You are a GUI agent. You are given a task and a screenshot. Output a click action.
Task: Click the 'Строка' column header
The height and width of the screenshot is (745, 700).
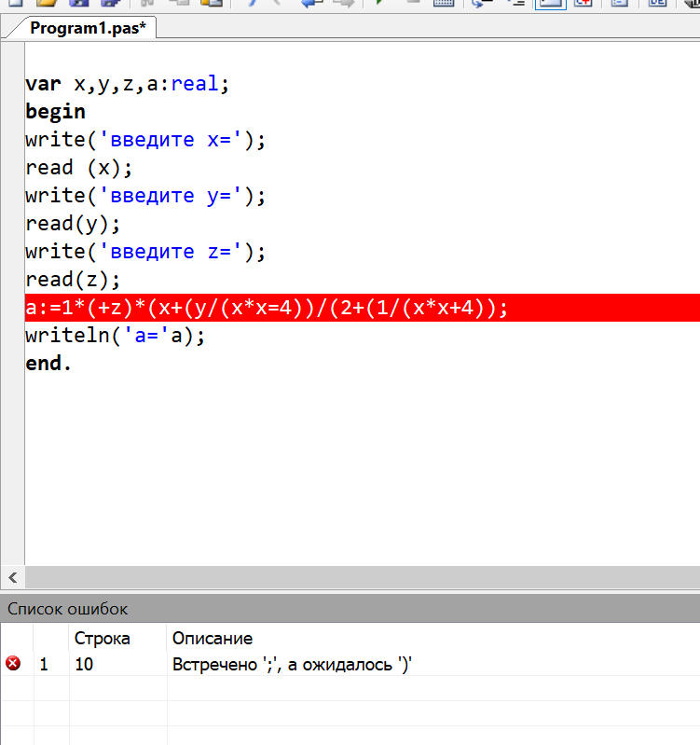click(102, 639)
